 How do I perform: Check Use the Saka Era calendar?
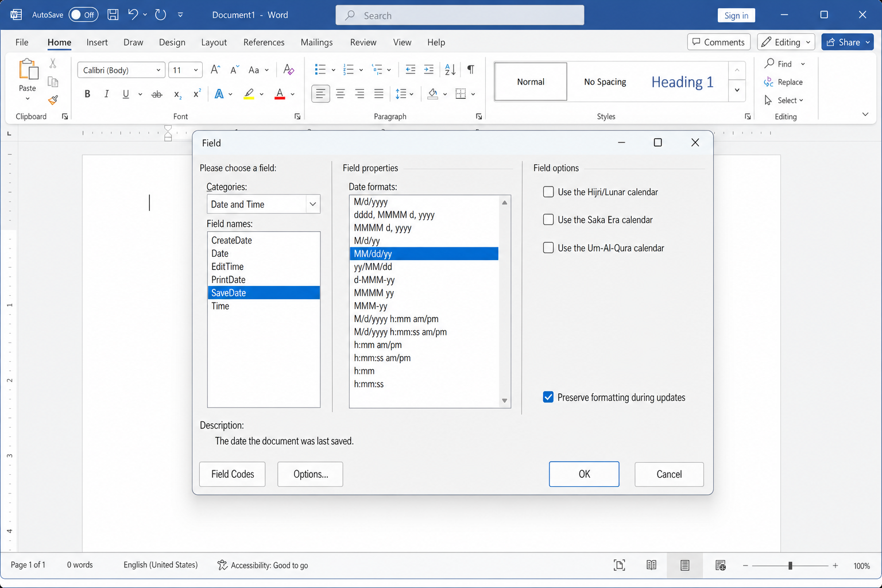pos(548,220)
